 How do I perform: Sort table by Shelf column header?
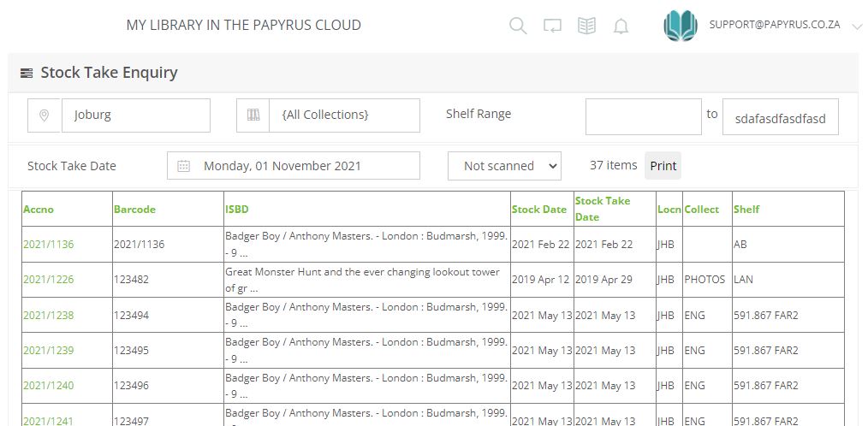(x=746, y=209)
